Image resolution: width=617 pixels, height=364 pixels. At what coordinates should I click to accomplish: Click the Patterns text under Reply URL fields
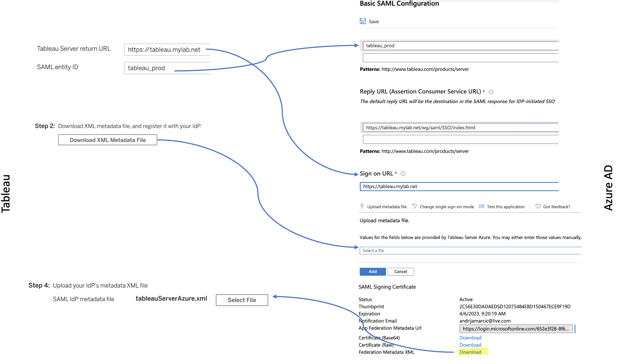[x=414, y=151]
